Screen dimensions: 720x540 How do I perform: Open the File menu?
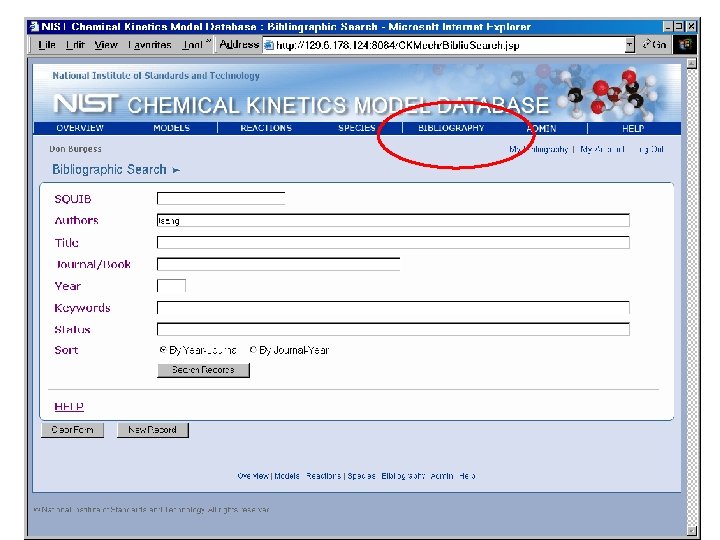pyautogui.click(x=47, y=45)
